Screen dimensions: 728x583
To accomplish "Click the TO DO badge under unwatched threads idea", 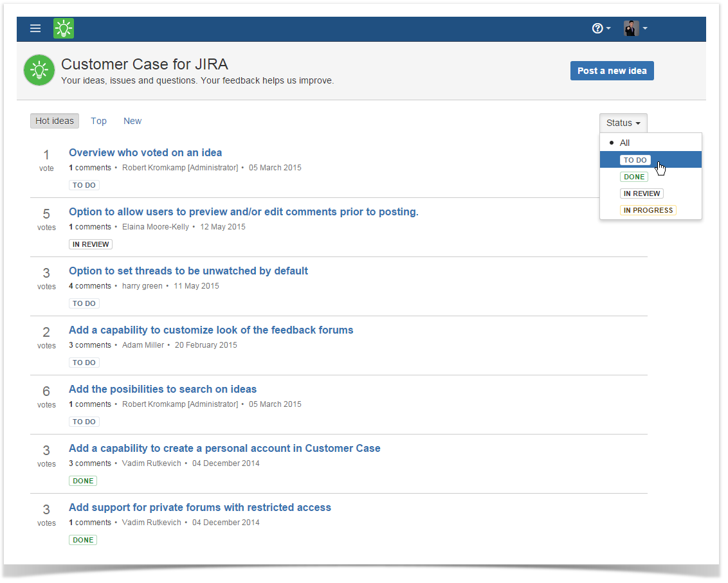I will (84, 303).
